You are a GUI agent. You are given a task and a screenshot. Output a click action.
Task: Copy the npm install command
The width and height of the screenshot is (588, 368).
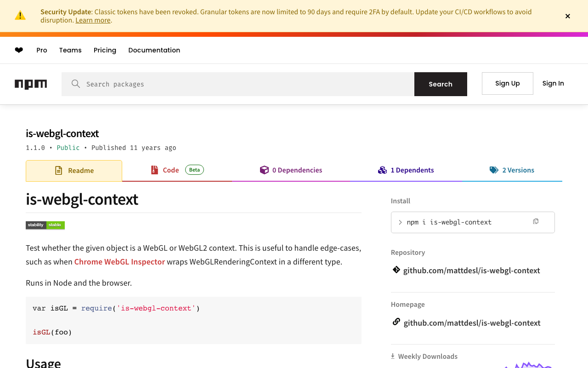(x=536, y=222)
